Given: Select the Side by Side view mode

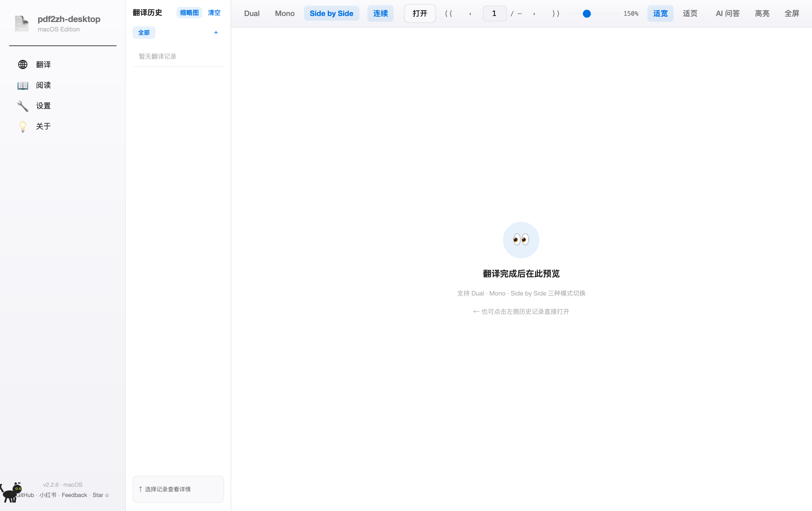Looking at the screenshot, I should click(x=331, y=13).
